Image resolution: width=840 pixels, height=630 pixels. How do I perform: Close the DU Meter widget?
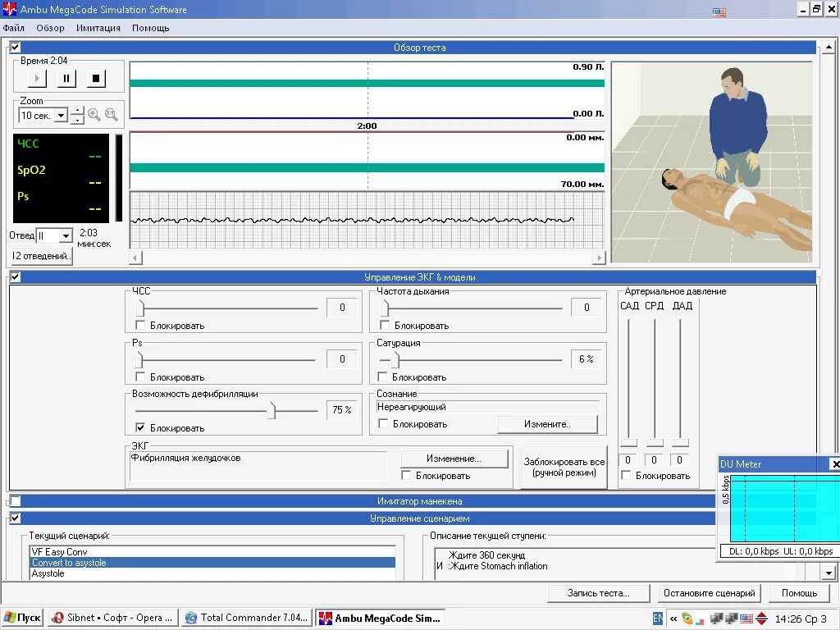tap(835, 464)
